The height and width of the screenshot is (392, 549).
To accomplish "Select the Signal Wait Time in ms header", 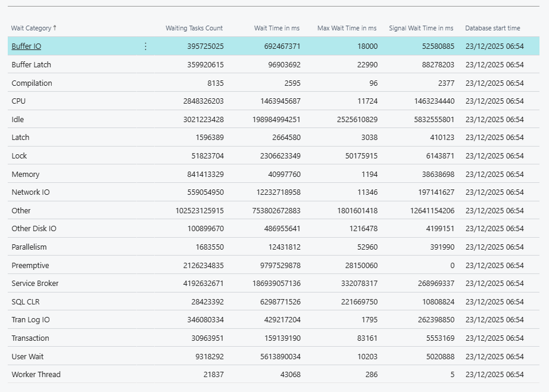I will point(421,28).
